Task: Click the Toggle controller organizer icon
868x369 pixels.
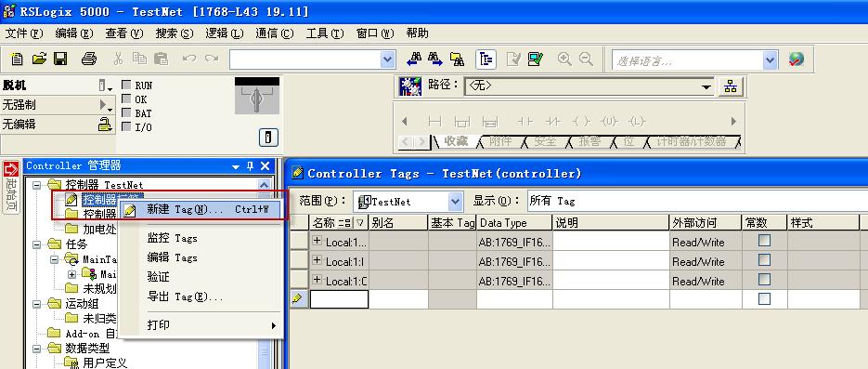Action: [486, 59]
